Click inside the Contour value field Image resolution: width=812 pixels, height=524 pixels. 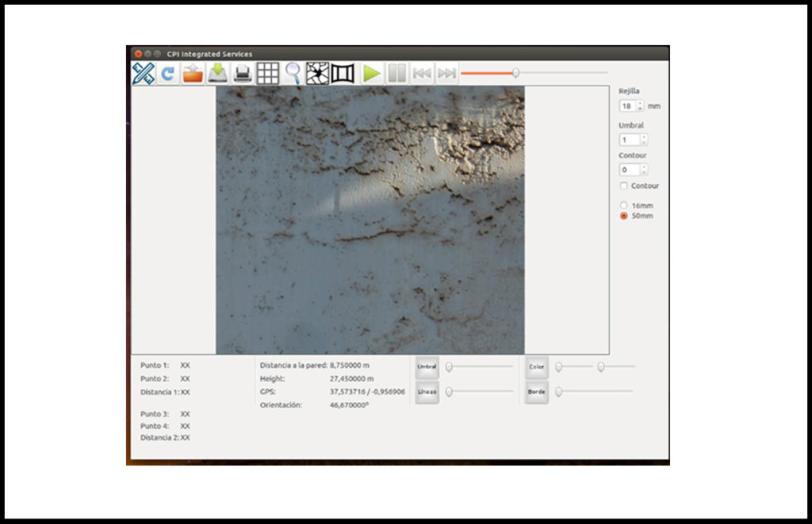click(629, 170)
